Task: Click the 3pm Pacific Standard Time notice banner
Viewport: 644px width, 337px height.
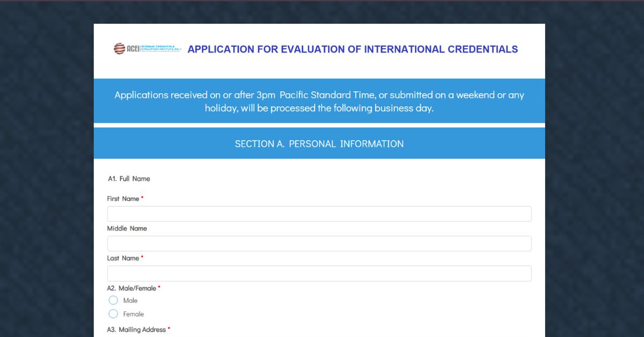Action: coord(319,101)
